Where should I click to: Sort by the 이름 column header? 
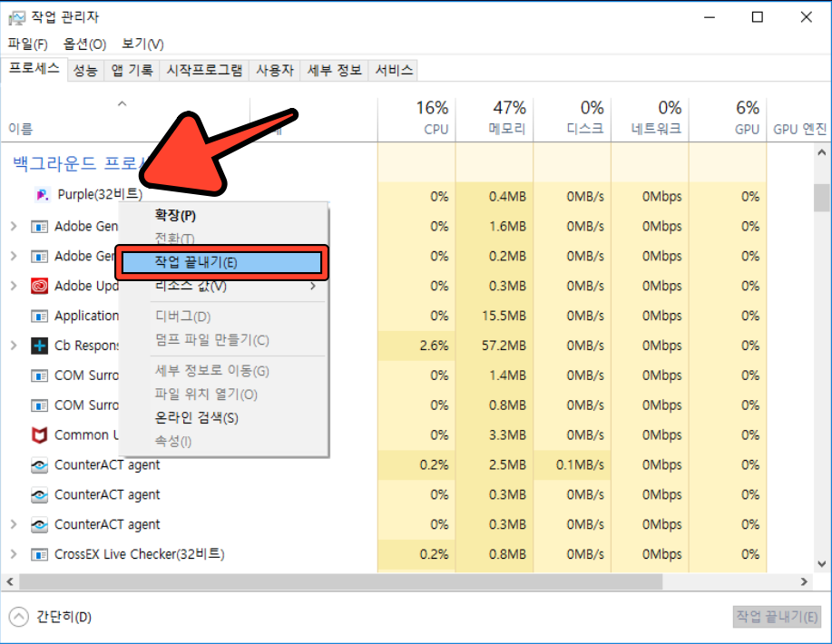pyautogui.click(x=125, y=120)
